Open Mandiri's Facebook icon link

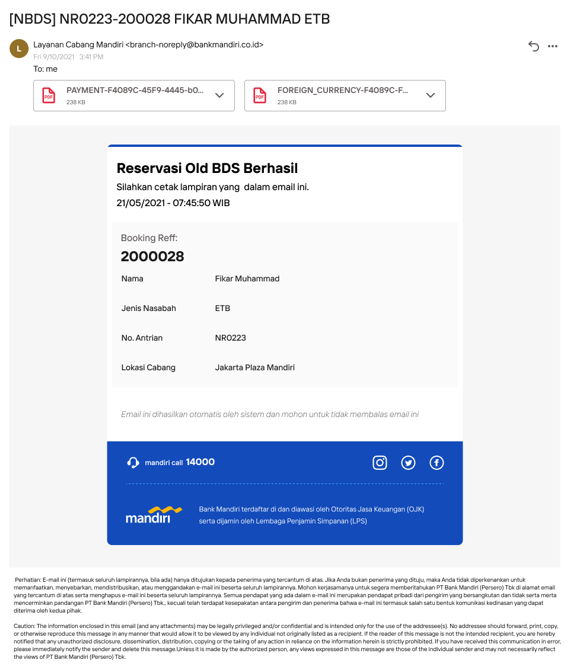436,463
